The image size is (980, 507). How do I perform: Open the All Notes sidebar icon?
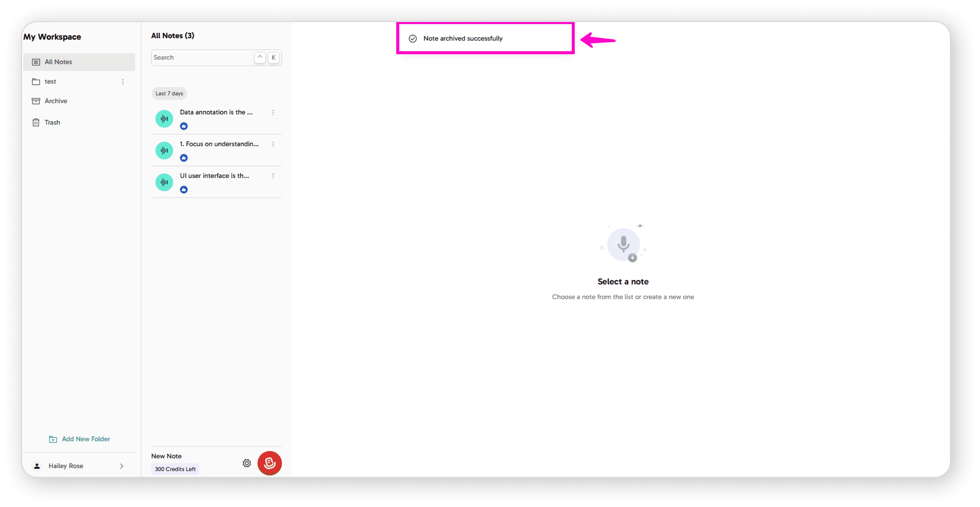36,62
